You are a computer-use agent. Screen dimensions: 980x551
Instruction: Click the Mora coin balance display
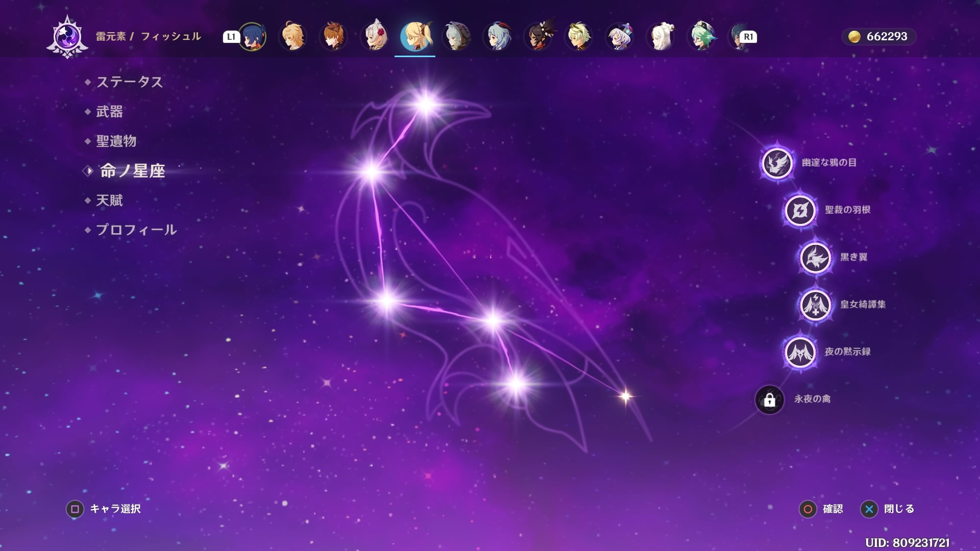pyautogui.click(x=878, y=37)
